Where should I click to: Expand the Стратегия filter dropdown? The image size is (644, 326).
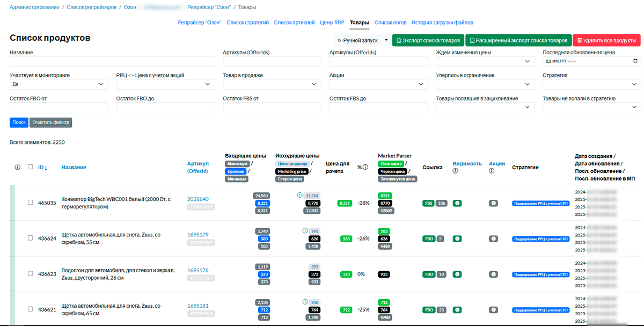592,84
